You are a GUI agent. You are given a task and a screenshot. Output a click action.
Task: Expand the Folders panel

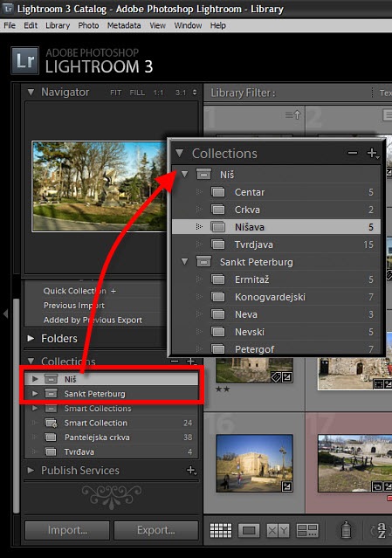click(x=31, y=338)
